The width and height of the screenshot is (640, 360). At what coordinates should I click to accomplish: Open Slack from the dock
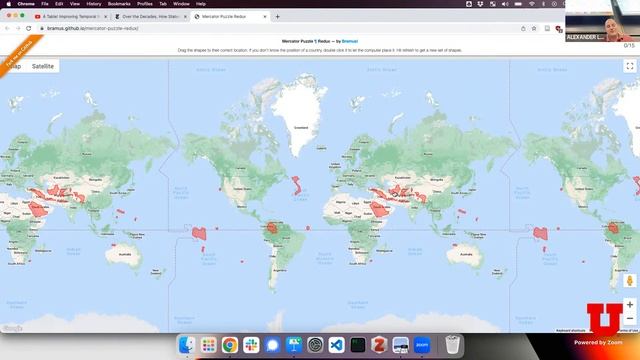251,345
